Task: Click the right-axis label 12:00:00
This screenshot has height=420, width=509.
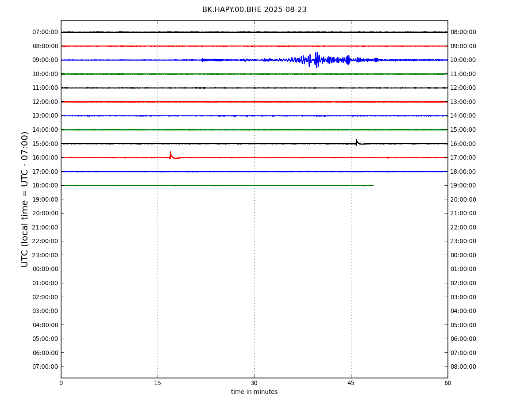Action: click(463, 88)
